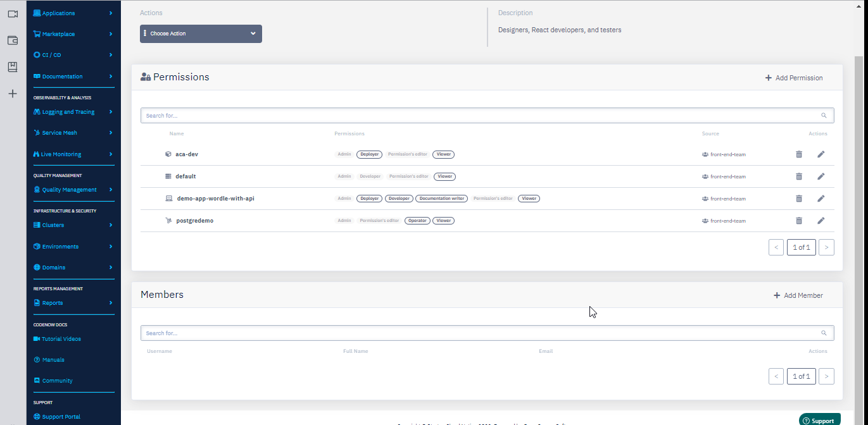Delete the aca-dev permission with its trash icon
Viewport: 868px width, 425px height.
point(799,154)
